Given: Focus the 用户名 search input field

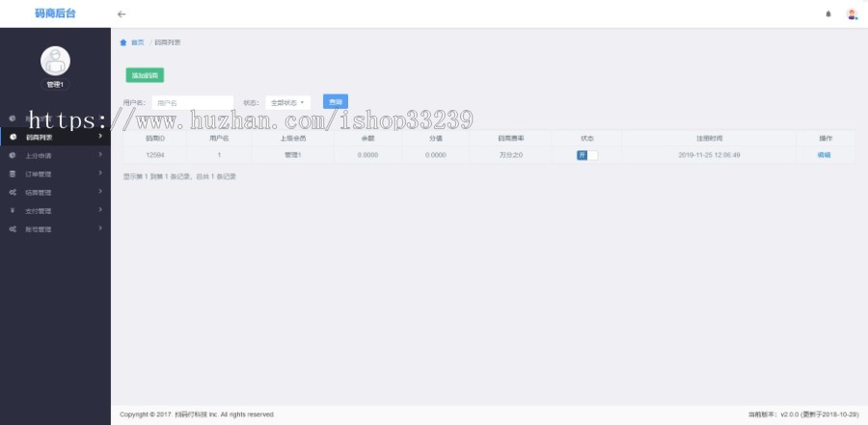Looking at the screenshot, I should (x=193, y=103).
